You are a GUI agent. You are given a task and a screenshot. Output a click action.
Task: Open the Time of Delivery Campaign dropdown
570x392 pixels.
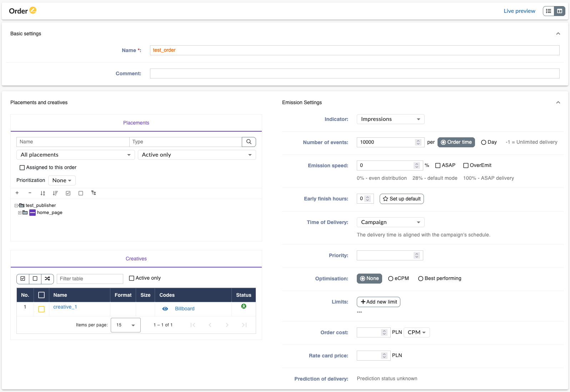390,222
